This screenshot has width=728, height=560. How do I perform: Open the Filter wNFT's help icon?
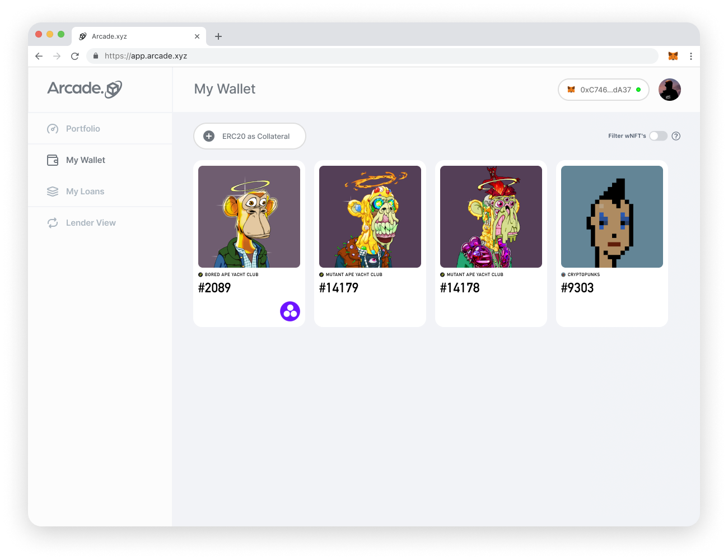676,136
